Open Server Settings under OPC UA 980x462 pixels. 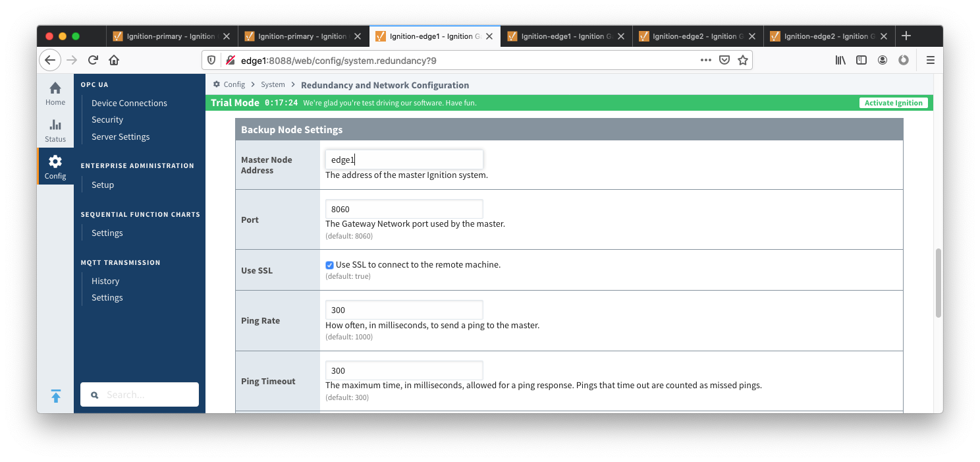pyautogui.click(x=121, y=136)
